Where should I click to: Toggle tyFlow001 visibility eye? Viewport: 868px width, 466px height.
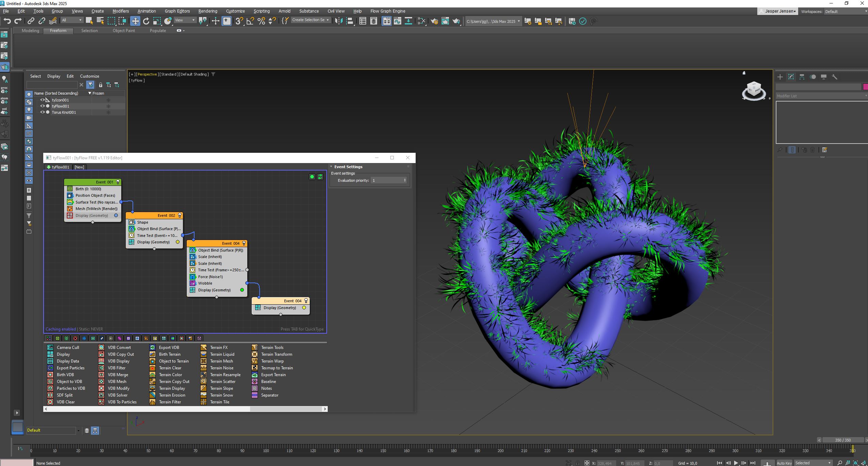pos(43,106)
